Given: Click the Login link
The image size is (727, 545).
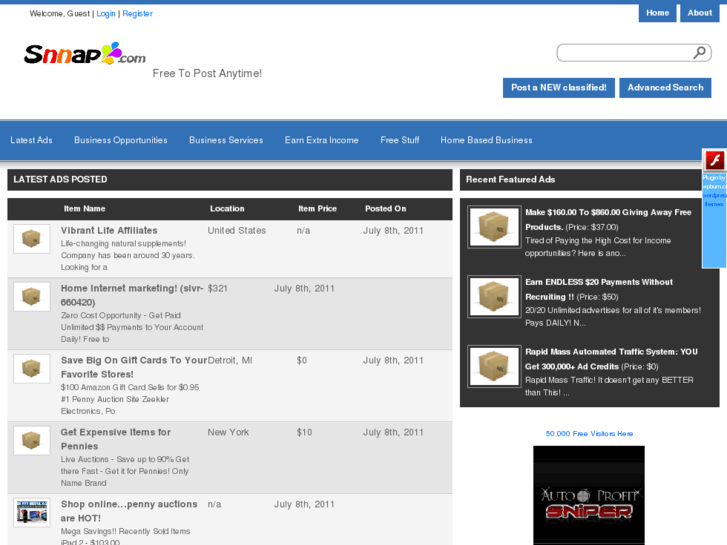Looking at the screenshot, I should click(106, 14).
